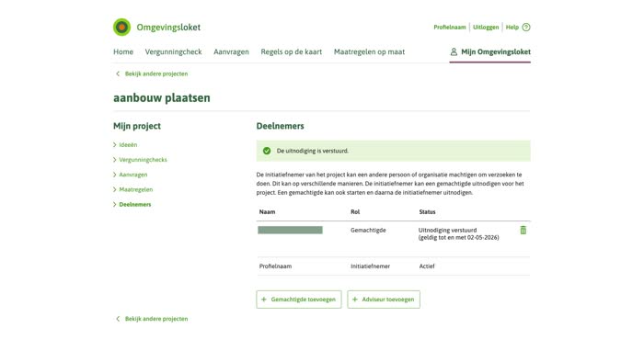Click the Adviseur toevoegen button
644x362 pixels.
point(384,300)
